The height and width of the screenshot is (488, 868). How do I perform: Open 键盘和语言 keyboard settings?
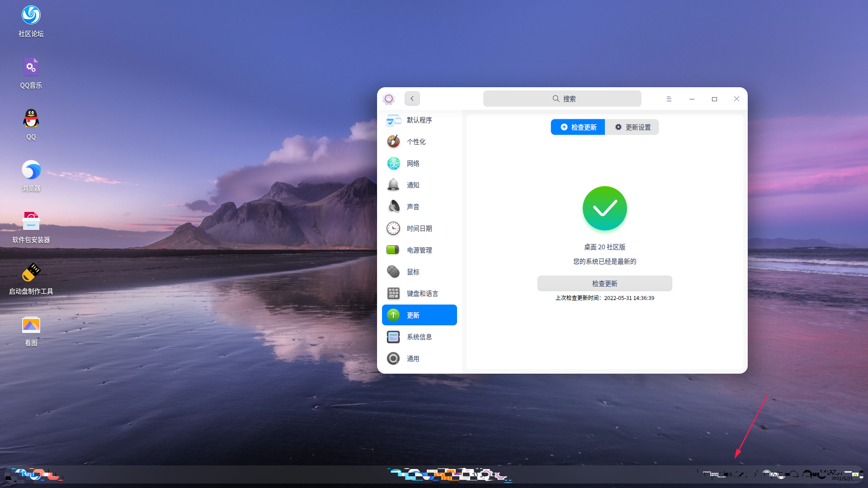422,293
